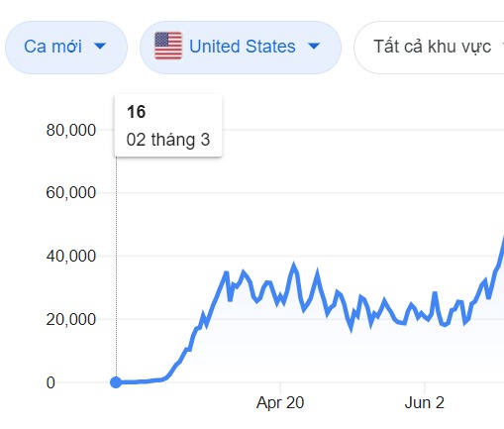Click the 20,000 y-axis label
Image resolution: width=504 pixels, height=429 pixels.
(71, 319)
